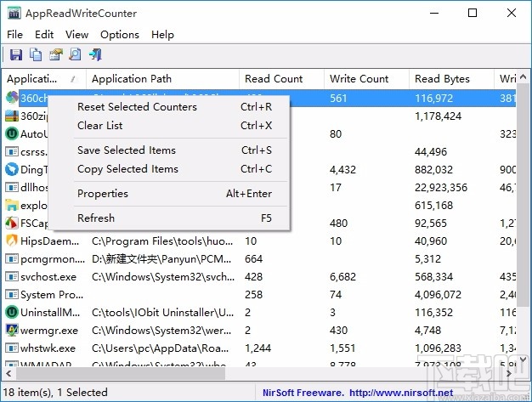Sort by the Application column header

click(44, 79)
